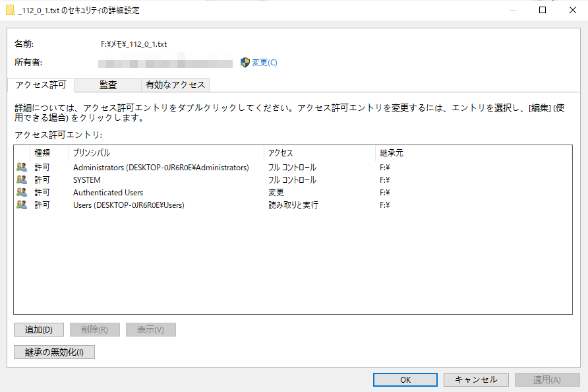The width and height of the screenshot is (588, 392).
Task: Sort by the アクセス column header
Action: [280, 153]
